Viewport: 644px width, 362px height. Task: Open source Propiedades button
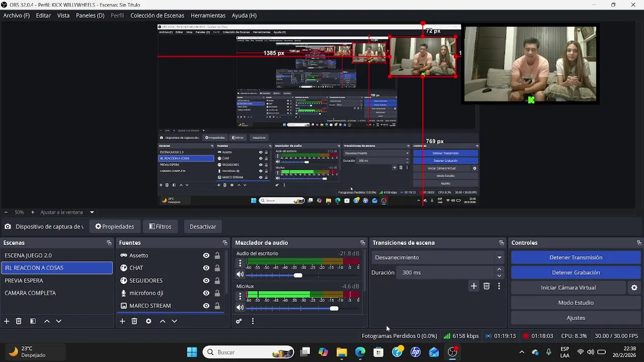coord(115,227)
